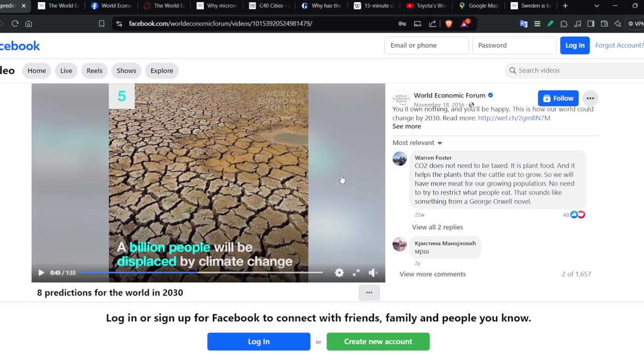
Task: Open site settings icon in address bar
Action: point(119,24)
